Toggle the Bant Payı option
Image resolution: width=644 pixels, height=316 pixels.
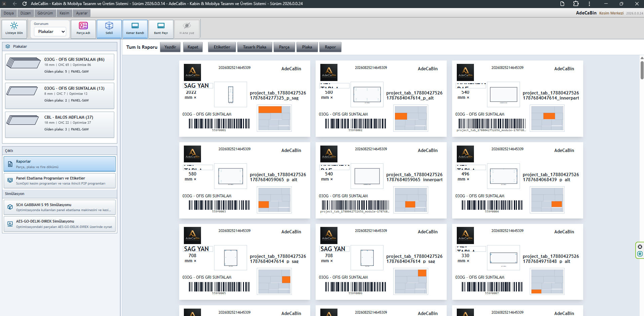click(161, 29)
